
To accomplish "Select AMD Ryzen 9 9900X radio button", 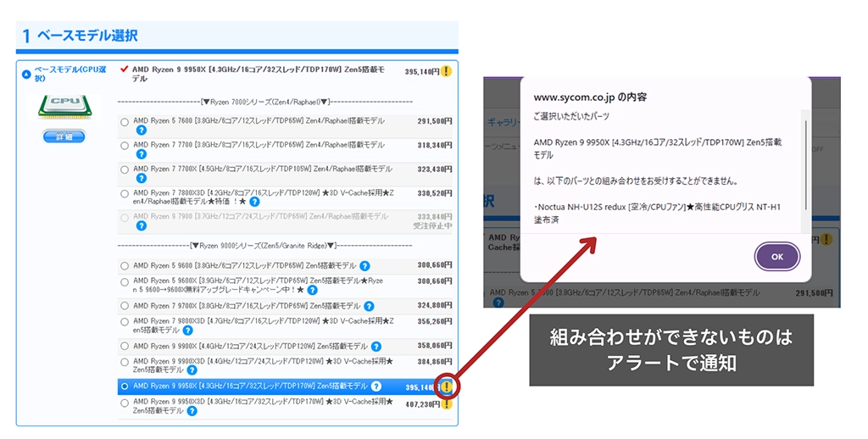I will point(125,347).
